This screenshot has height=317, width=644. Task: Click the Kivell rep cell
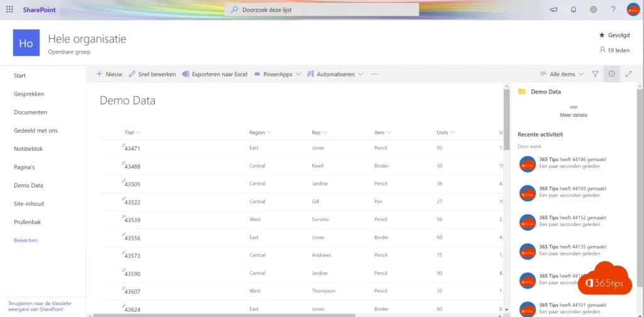click(318, 166)
